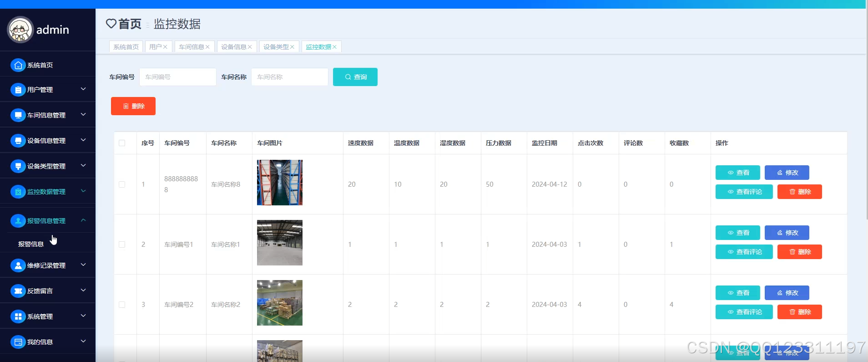Click the heart icon beside 首页

tap(111, 23)
